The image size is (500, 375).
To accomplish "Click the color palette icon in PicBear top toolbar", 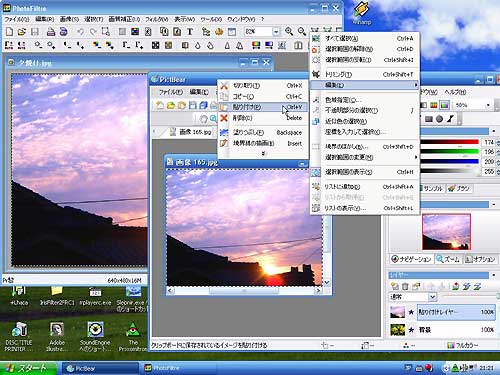I will 445,105.
